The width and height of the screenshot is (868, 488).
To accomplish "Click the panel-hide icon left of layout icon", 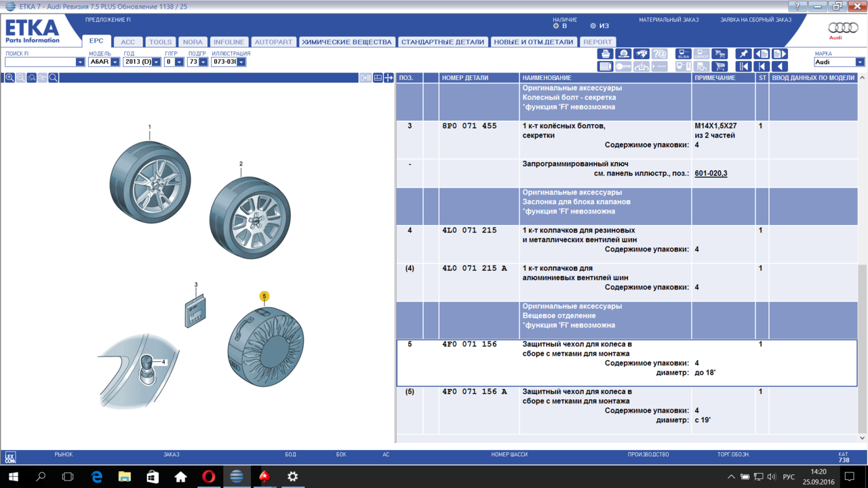I will coord(366,78).
